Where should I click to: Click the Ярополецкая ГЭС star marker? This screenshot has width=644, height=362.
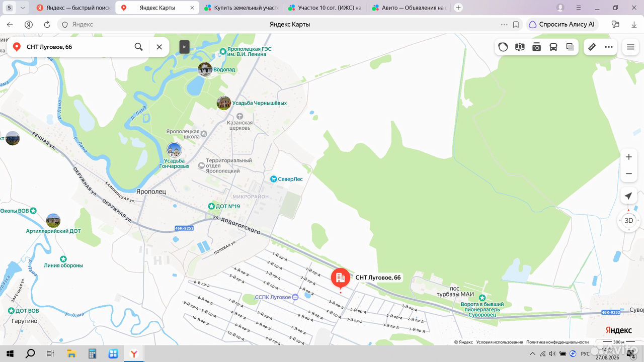click(x=223, y=51)
